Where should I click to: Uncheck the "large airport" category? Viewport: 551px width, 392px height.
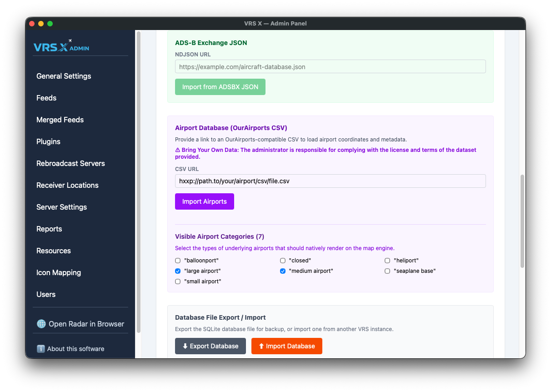click(178, 271)
